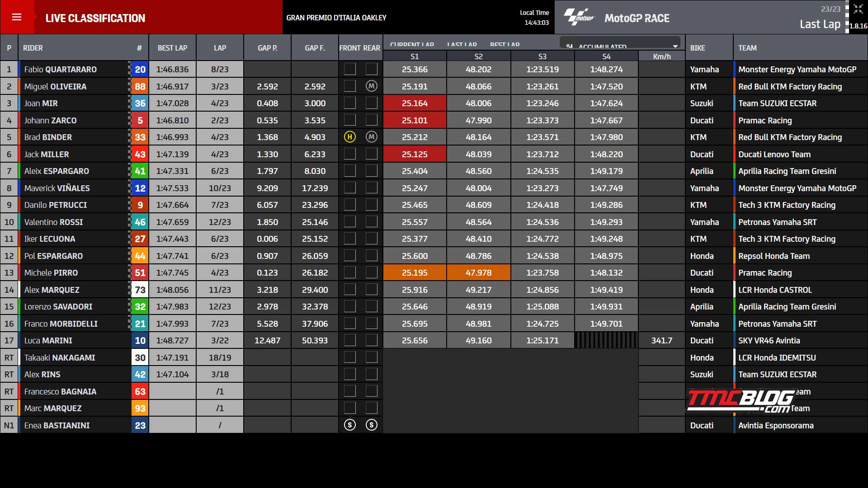868x488 pixels.
Task: Select rider Johann ZARCO
Action: [x=51, y=120]
